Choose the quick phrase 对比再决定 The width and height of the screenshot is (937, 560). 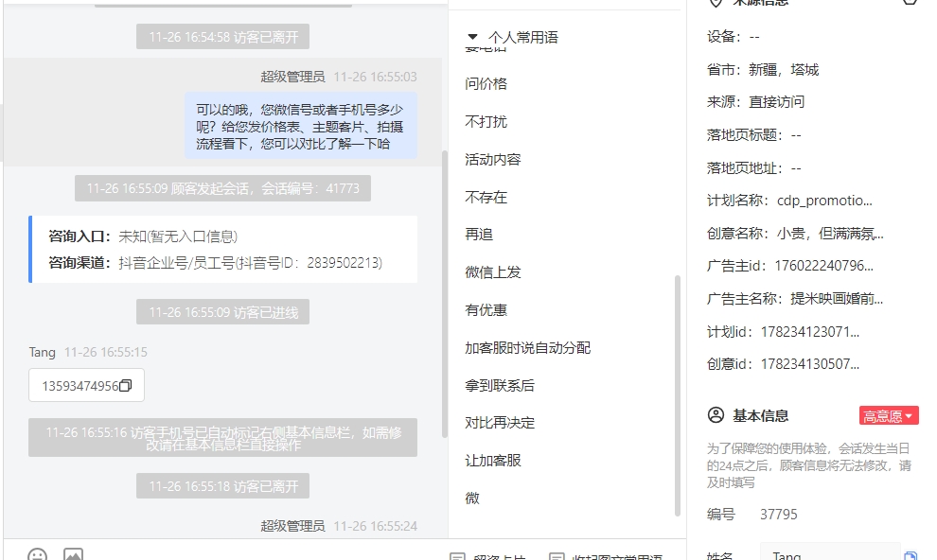[500, 423]
